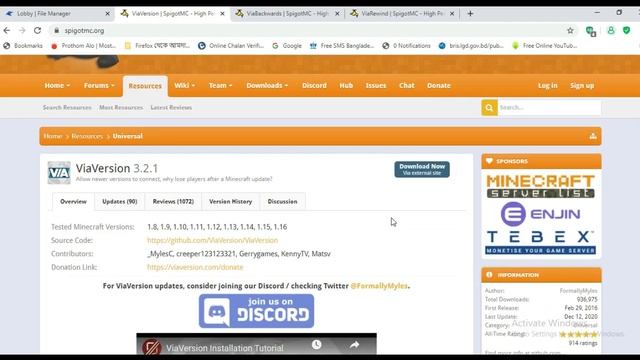Image resolution: width=640 pixels, height=360 pixels.
Task: Expand the Team nav dropdown
Action: (220, 86)
